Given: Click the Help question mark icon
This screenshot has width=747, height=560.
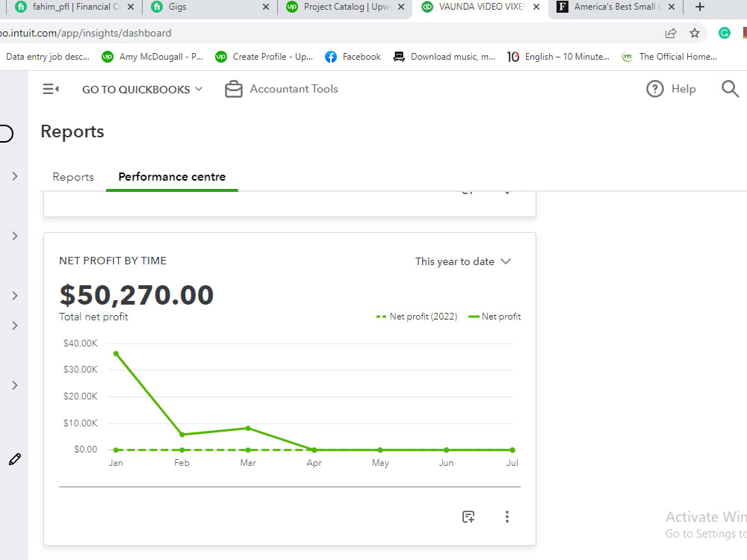Looking at the screenshot, I should point(654,89).
